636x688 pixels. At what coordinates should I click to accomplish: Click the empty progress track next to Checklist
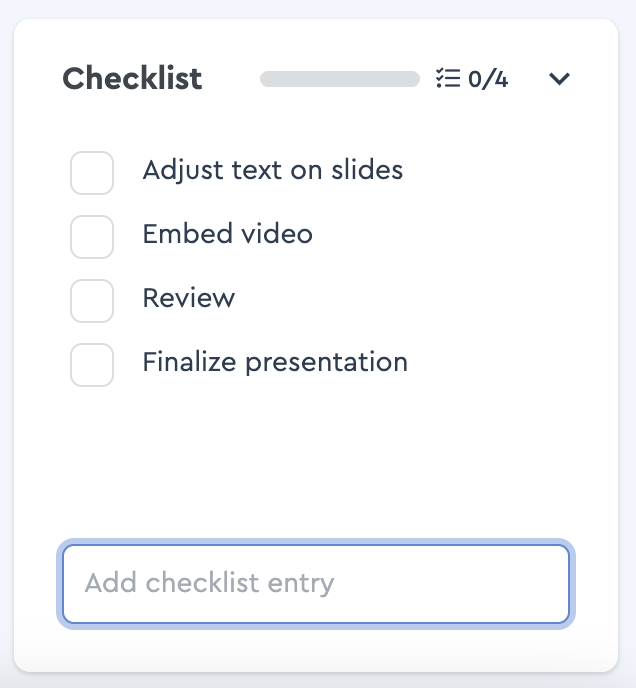point(340,79)
